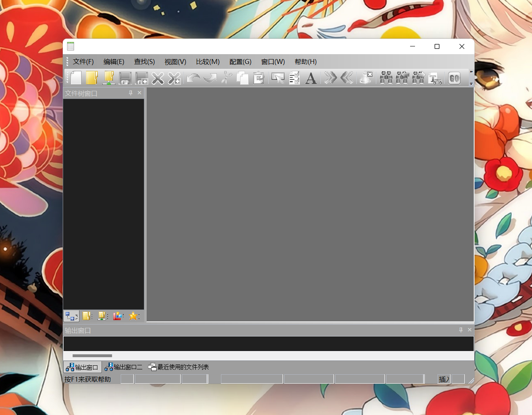Click the 插入 insert mode status indicator
Image resolution: width=532 pixels, height=415 pixels.
tap(444, 379)
